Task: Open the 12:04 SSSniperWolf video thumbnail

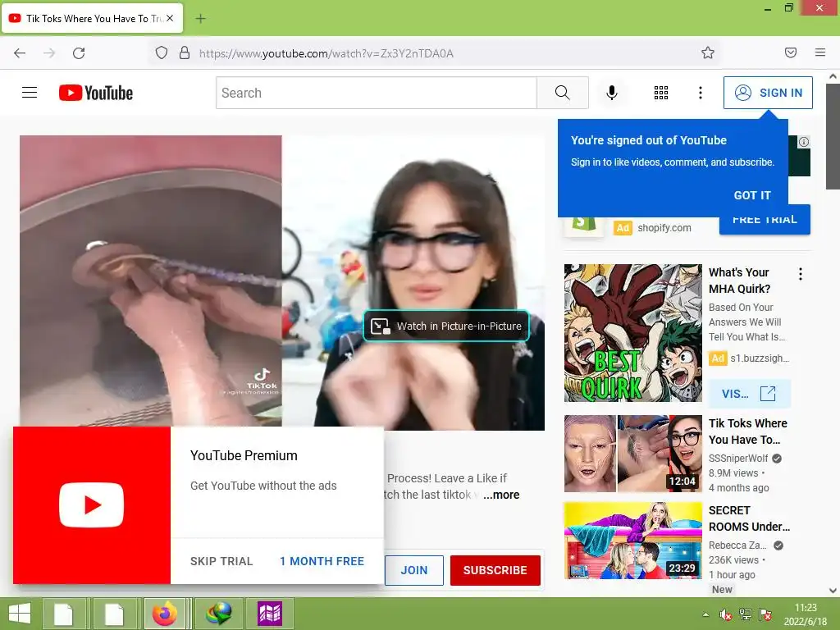Action: click(632, 453)
